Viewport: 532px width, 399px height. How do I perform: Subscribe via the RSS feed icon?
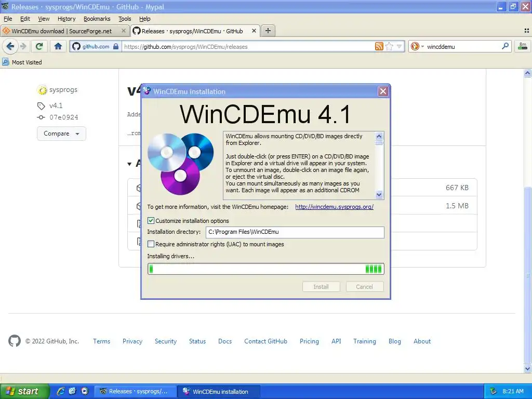379,46
